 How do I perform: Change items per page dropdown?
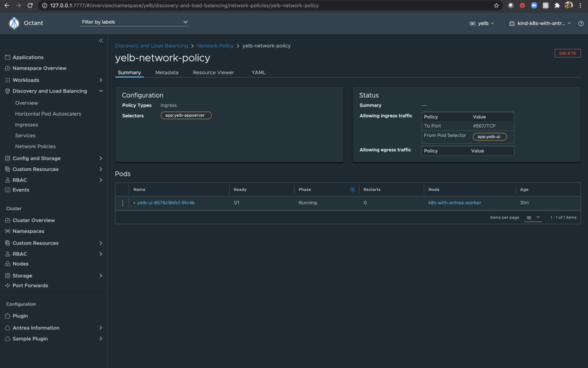click(533, 217)
